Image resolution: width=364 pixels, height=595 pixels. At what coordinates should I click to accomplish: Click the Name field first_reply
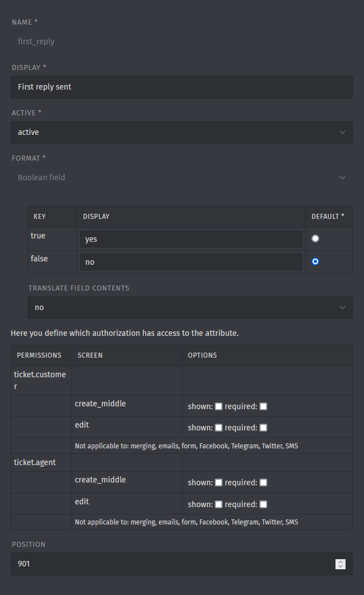click(x=182, y=42)
